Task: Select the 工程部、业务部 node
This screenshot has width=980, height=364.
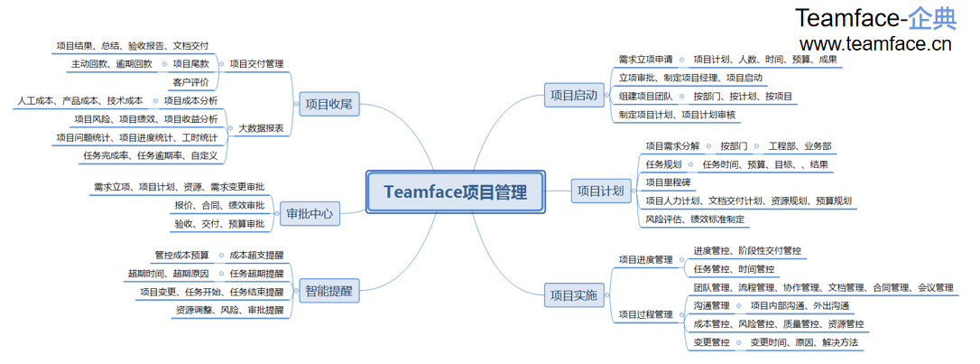Action: coord(800,146)
